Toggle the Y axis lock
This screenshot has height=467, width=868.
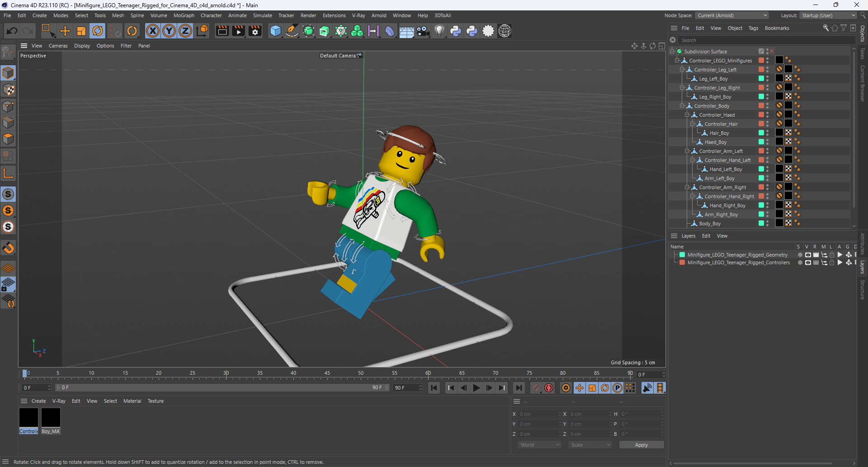click(169, 31)
